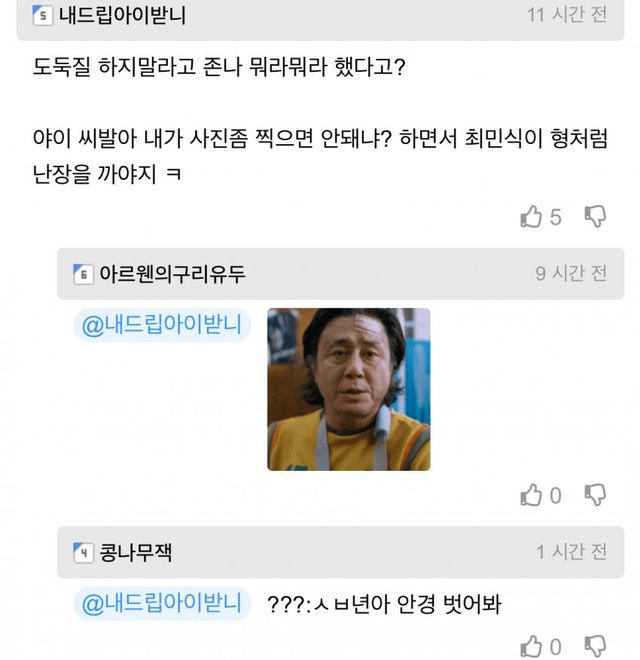Visit 콩나무잭's user profile

(x=143, y=552)
